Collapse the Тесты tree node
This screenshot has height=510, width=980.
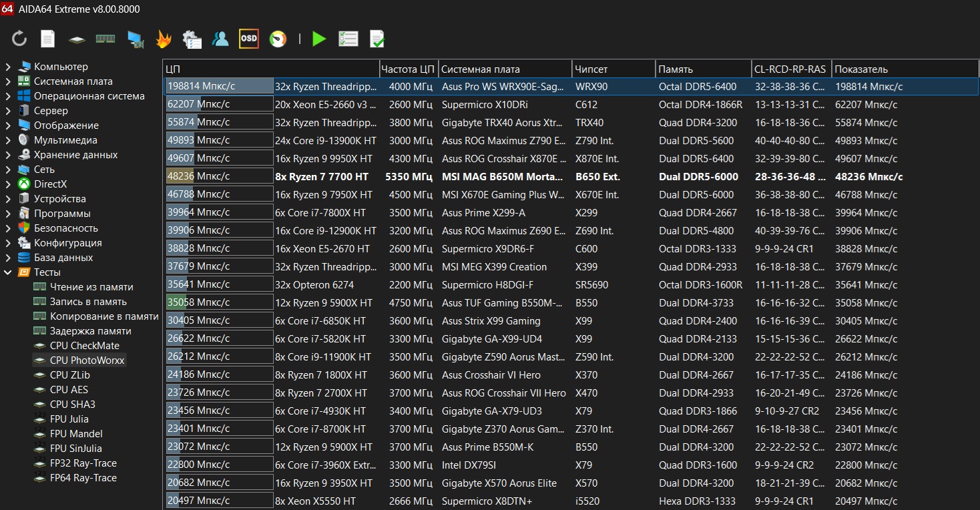8,272
